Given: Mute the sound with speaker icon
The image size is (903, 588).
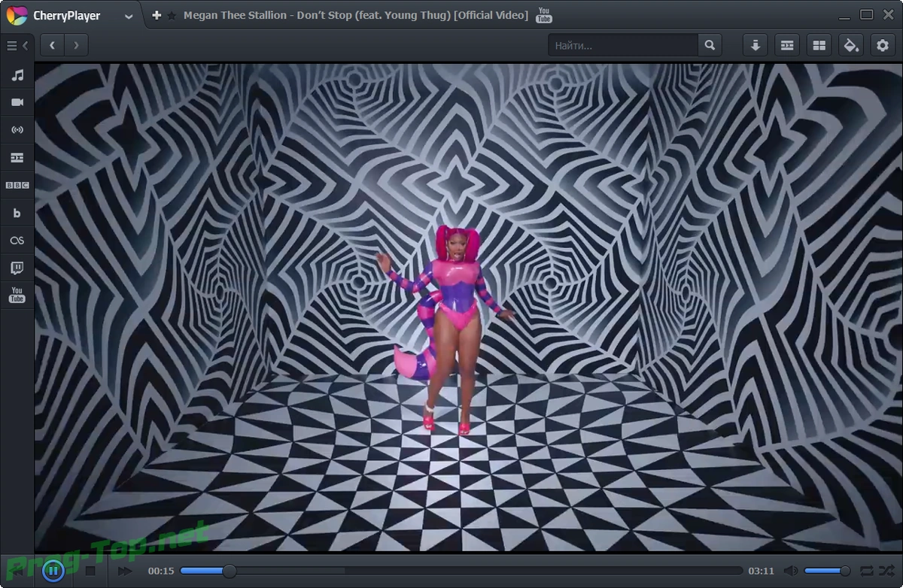Looking at the screenshot, I should (791, 571).
